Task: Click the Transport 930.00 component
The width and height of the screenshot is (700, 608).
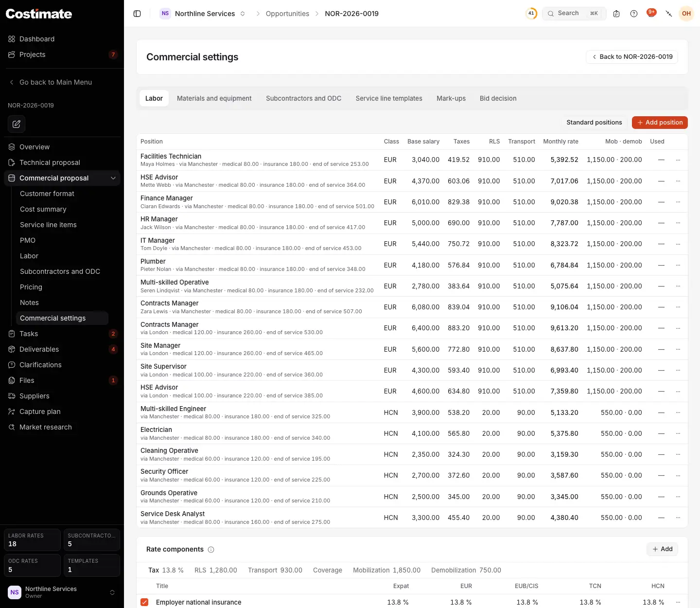Action: pos(275,570)
